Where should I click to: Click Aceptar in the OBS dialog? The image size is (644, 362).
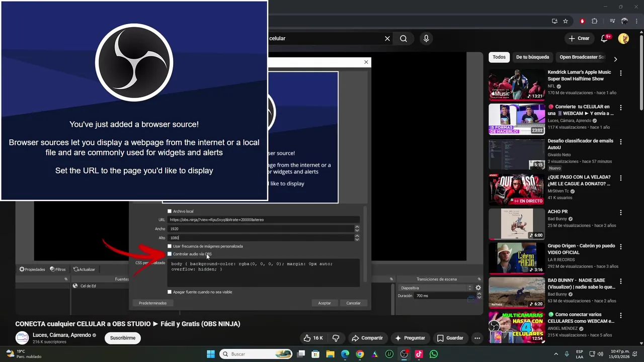tap(325, 303)
